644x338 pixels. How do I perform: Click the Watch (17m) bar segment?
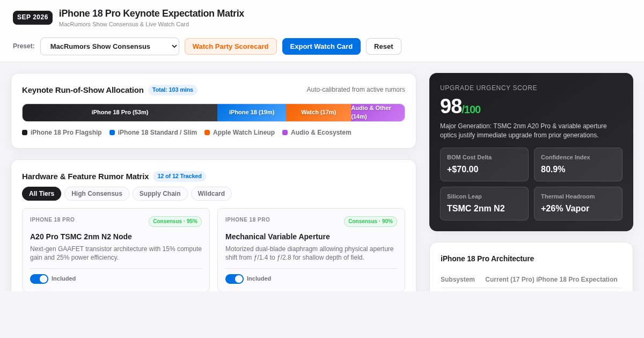[x=319, y=113]
